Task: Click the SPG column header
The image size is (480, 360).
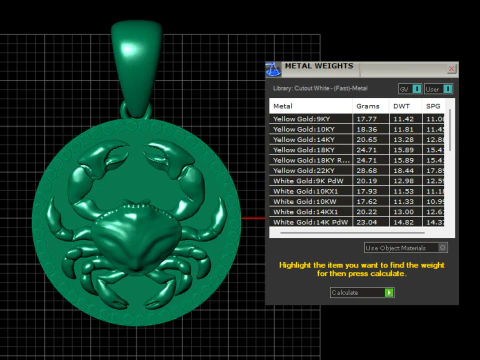Action: (x=433, y=106)
